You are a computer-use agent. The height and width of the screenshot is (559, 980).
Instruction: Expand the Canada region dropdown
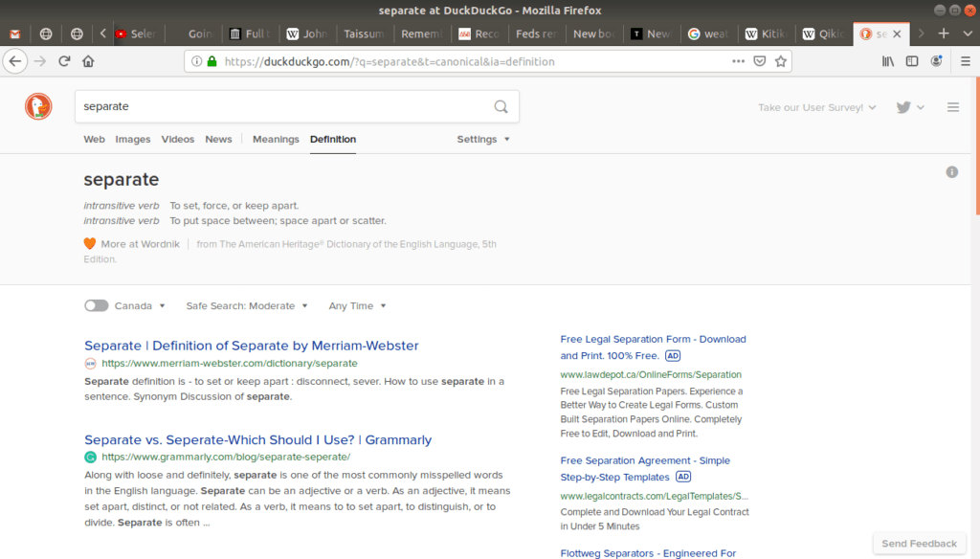click(x=140, y=305)
